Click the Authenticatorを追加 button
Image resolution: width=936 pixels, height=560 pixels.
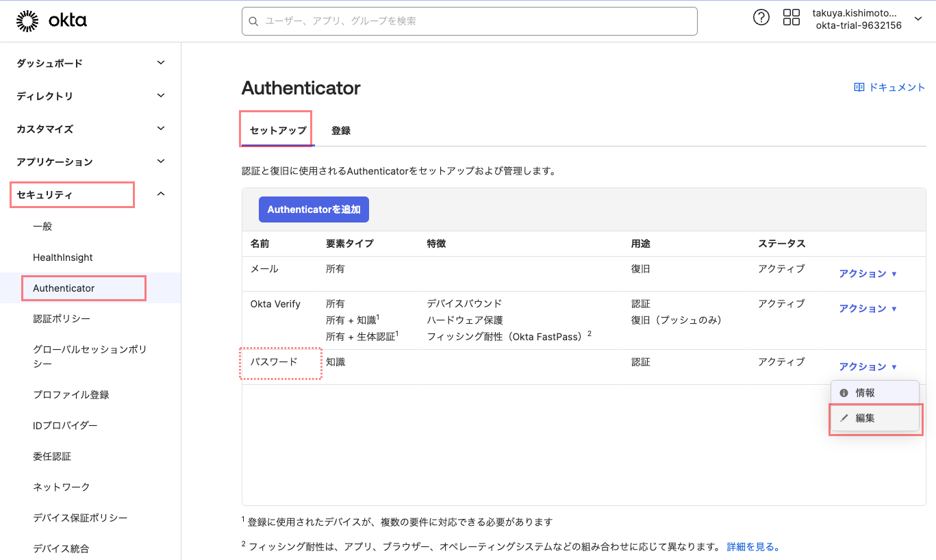[x=314, y=209]
